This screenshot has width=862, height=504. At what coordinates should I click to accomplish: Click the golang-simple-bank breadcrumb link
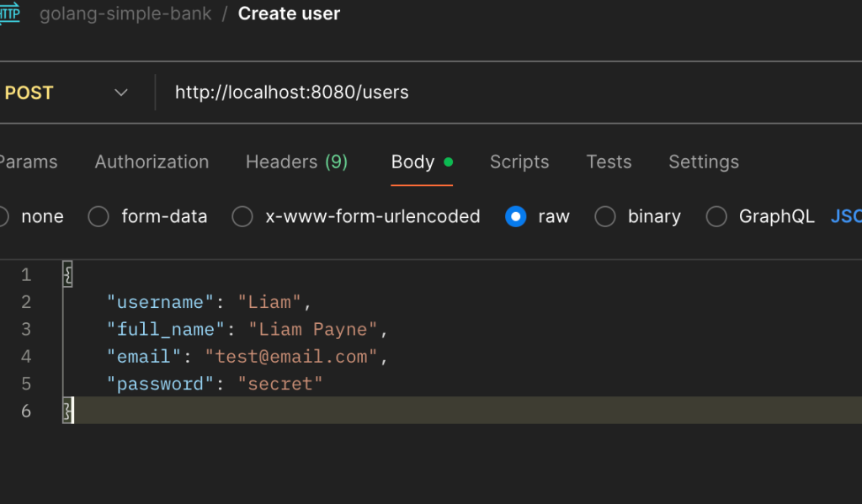[x=125, y=13]
